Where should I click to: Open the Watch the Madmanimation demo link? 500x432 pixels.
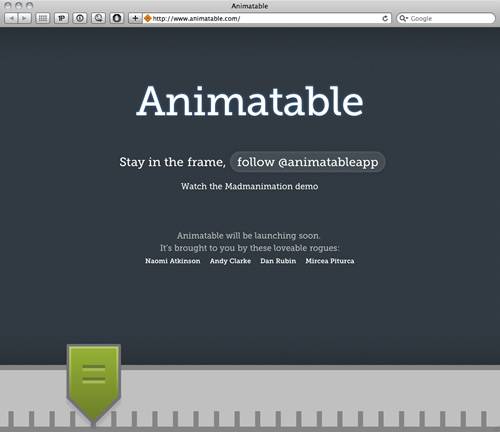tap(250, 186)
